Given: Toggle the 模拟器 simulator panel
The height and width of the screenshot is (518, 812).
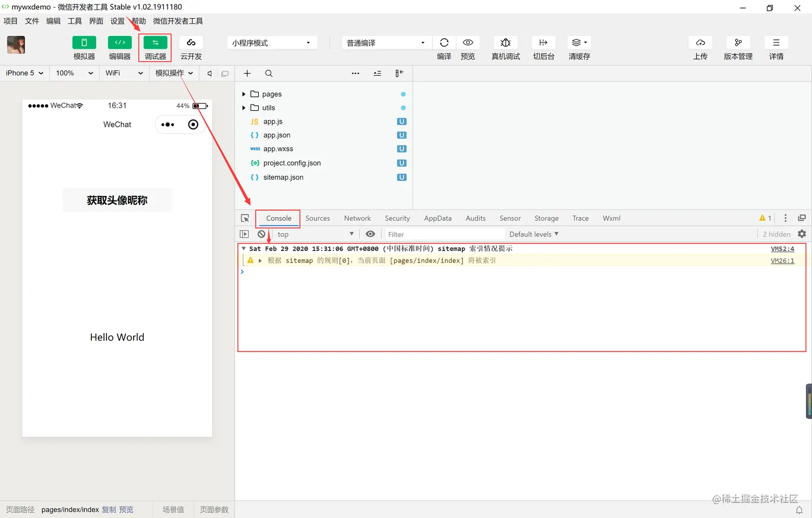Looking at the screenshot, I should [x=84, y=42].
